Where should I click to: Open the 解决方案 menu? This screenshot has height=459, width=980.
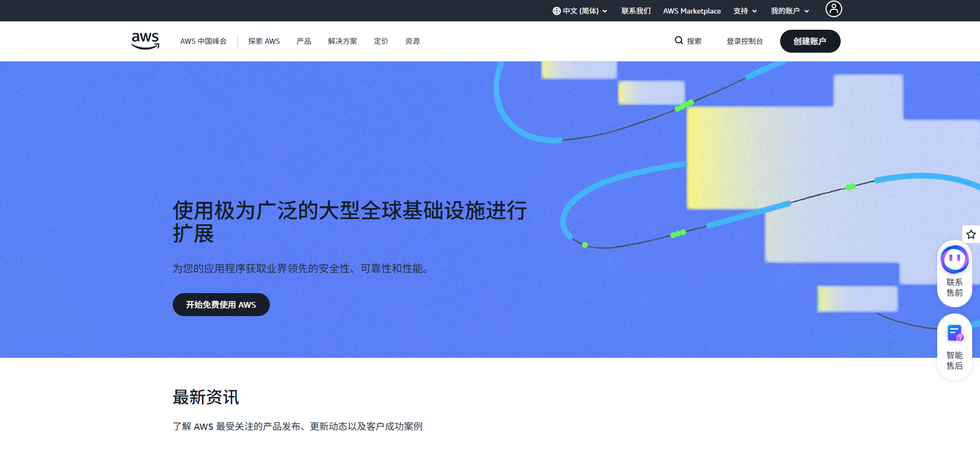[x=342, y=41]
